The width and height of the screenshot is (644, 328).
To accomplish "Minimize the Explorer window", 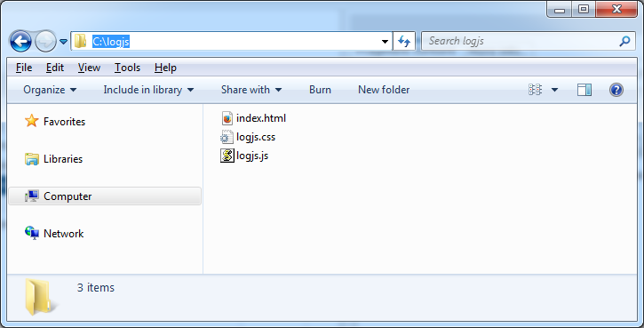I will point(560,9).
